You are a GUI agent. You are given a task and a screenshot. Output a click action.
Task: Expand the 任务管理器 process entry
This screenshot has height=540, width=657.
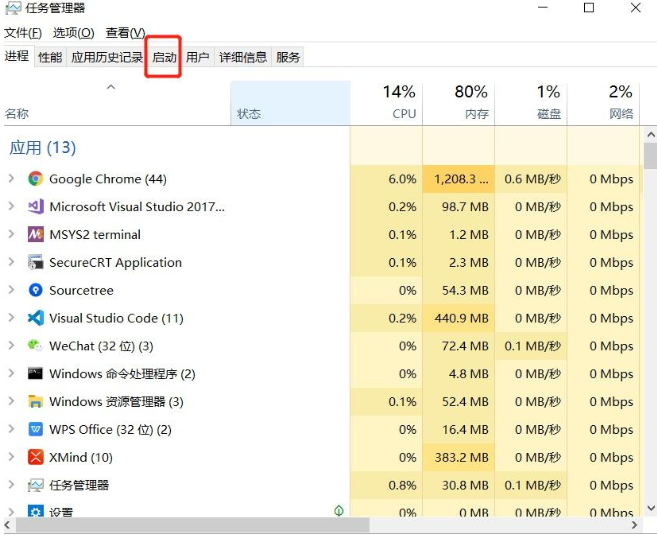click(11, 485)
